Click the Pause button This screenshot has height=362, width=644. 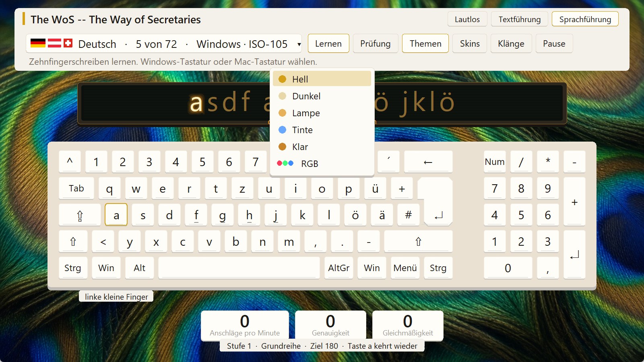point(554,43)
